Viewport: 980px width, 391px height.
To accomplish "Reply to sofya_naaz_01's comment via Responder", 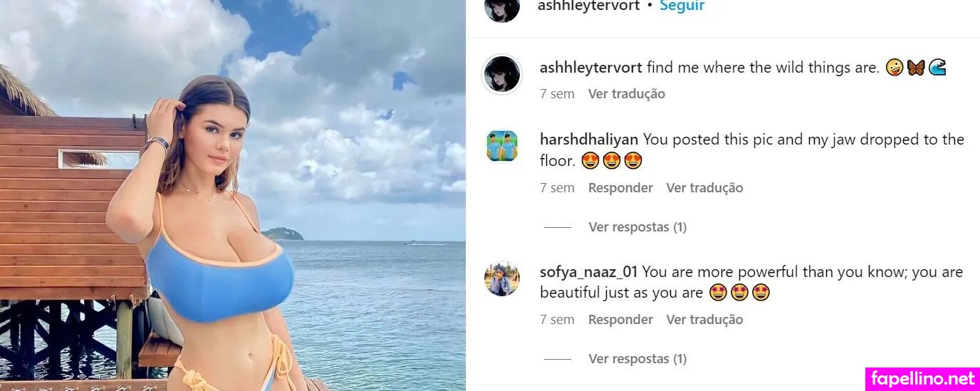I will tap(620, 320).
